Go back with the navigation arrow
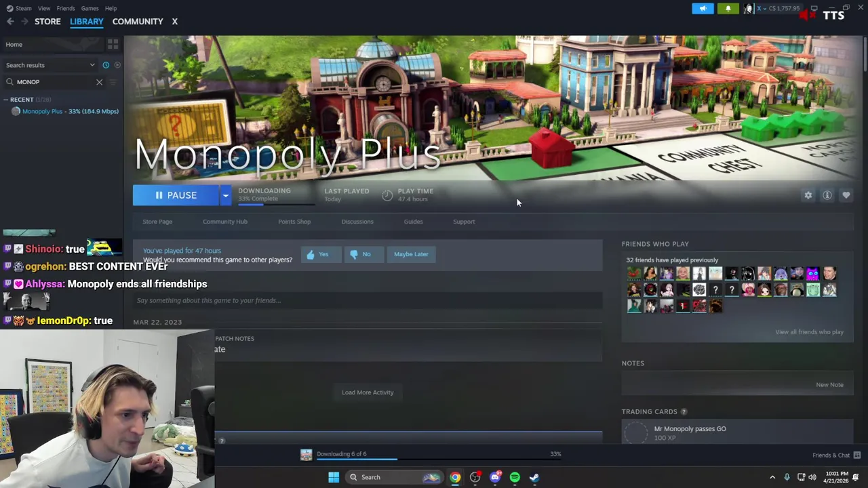Image resolution: width=868 pixels, height=488 pixels. click(x=10, y=22)
